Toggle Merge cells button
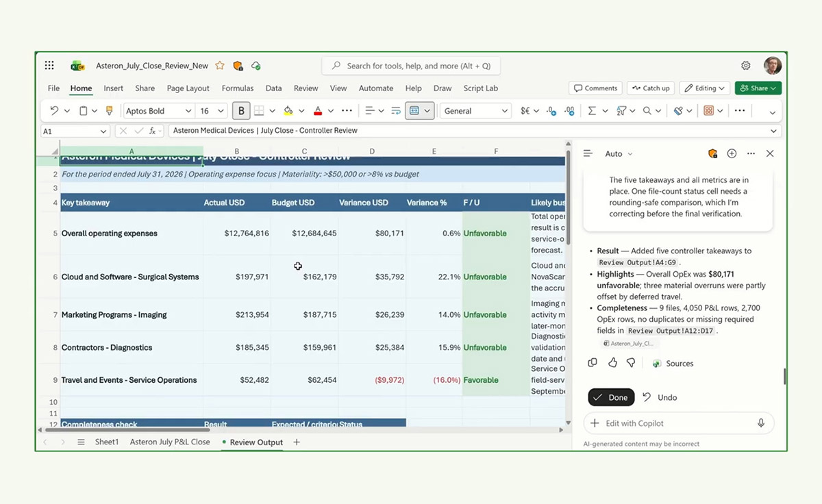822x504 pixels. click(x=414, y=111)
